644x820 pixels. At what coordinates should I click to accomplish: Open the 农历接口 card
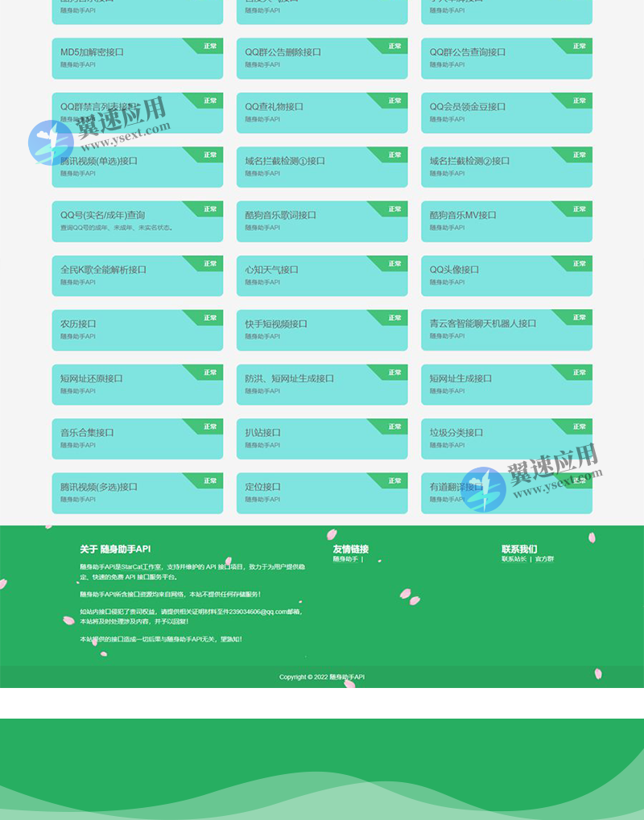[x=137, y=330]
